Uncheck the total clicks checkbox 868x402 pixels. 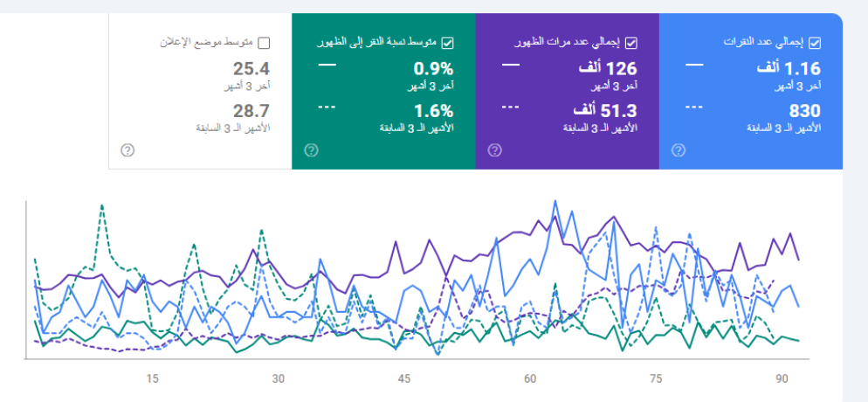[x=816, y=42]
